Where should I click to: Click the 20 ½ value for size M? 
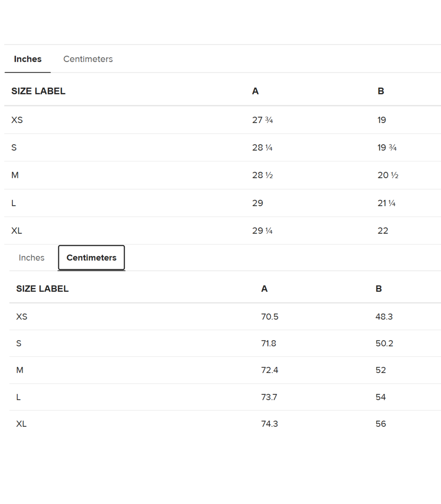[x=388, y=175]
